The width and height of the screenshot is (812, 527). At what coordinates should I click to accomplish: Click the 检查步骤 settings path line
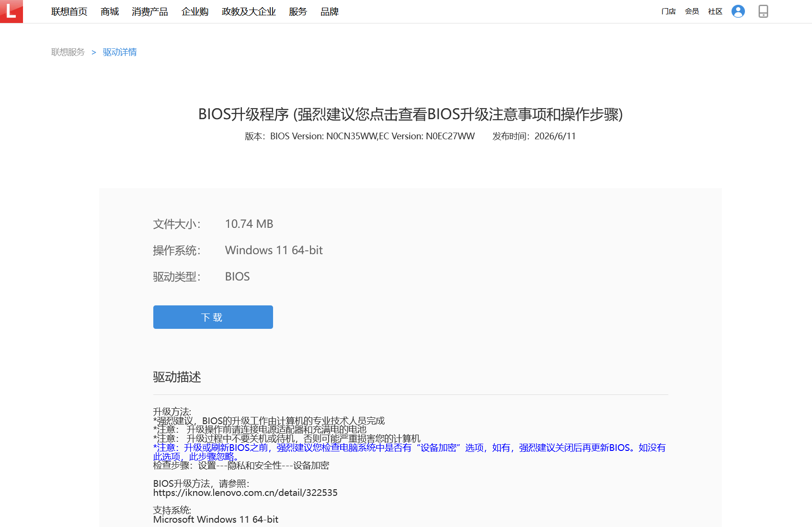[241, 465]
